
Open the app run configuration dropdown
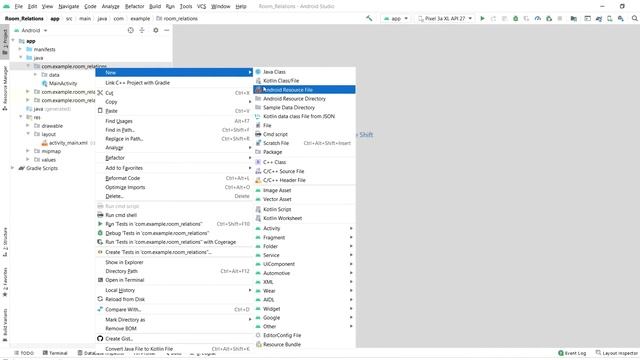[396, 18]
